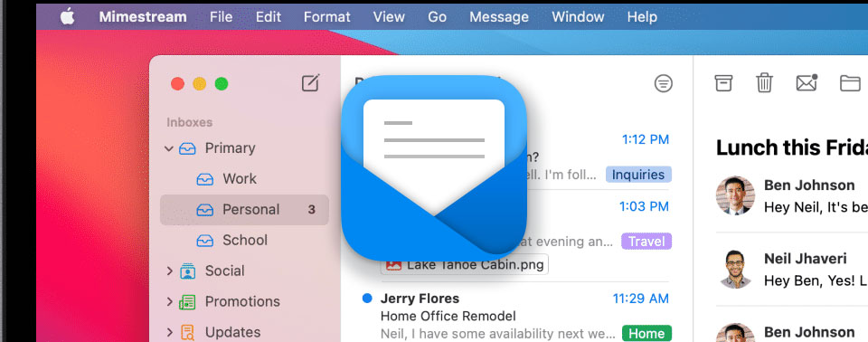Expand the Updates category
This screenshot has width=868, height=342.
pyautogui.click(x=170, y=333)
